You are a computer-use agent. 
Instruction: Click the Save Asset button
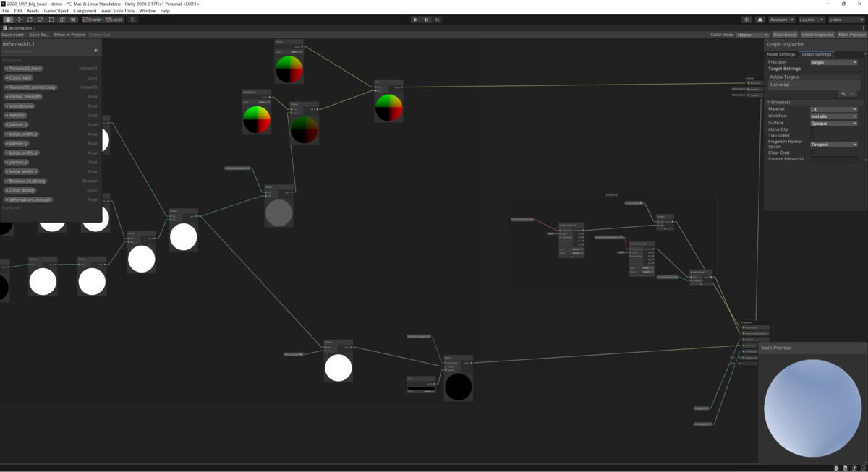12,34
